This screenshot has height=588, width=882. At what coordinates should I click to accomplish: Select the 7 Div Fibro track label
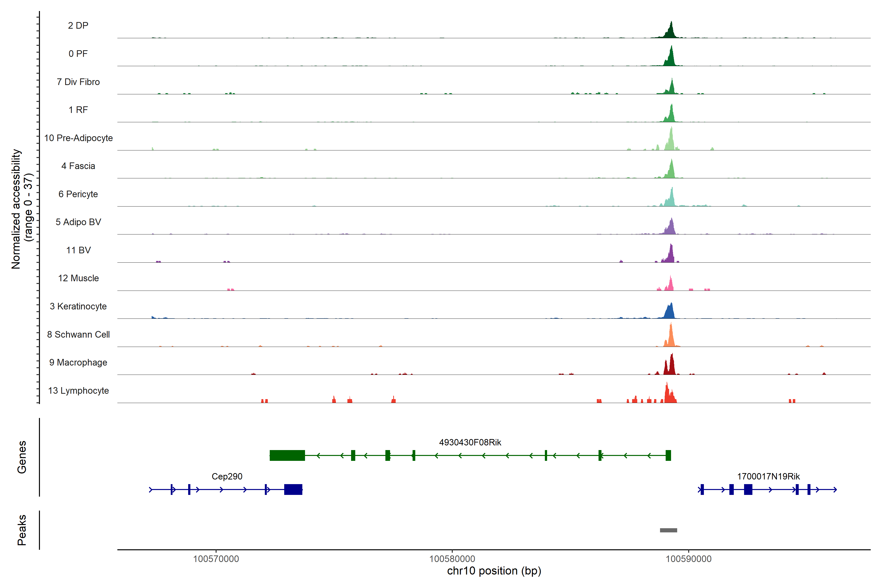[78, 82]
